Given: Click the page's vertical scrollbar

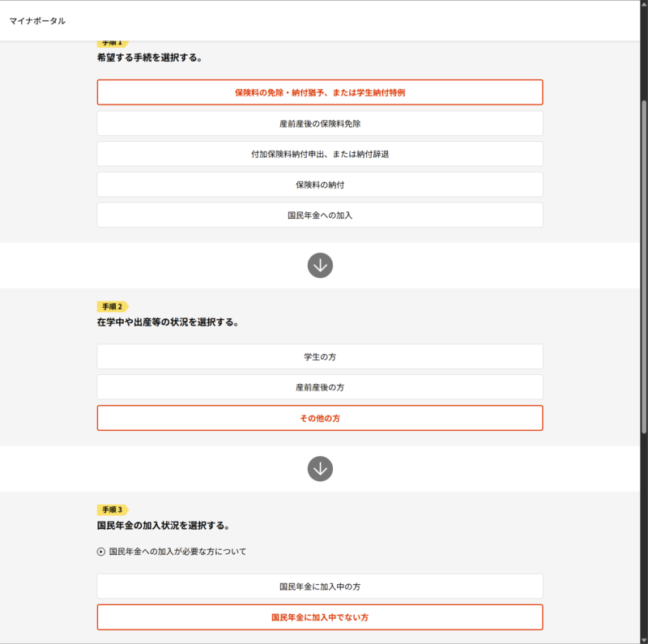Looking at the screenshot, I should [644, 324].
